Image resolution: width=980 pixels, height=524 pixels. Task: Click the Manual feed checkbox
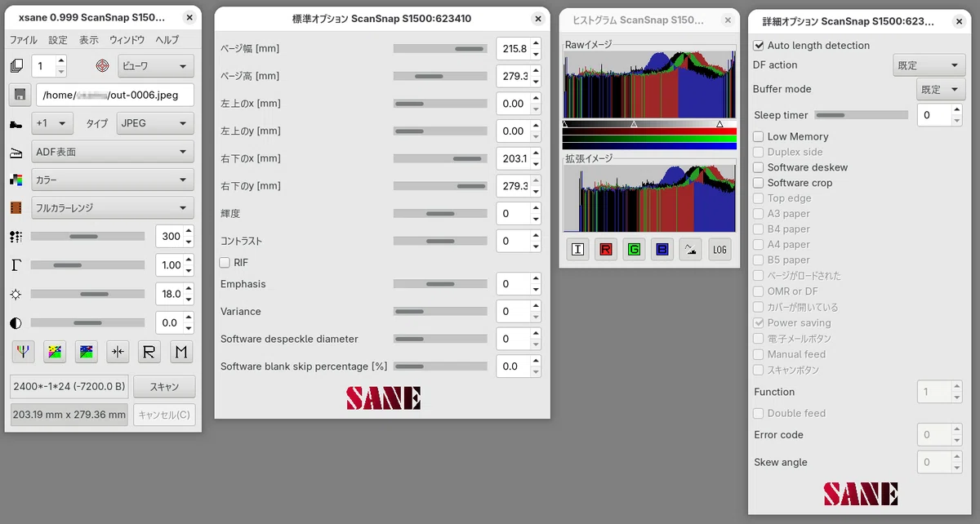coord(759,354)
